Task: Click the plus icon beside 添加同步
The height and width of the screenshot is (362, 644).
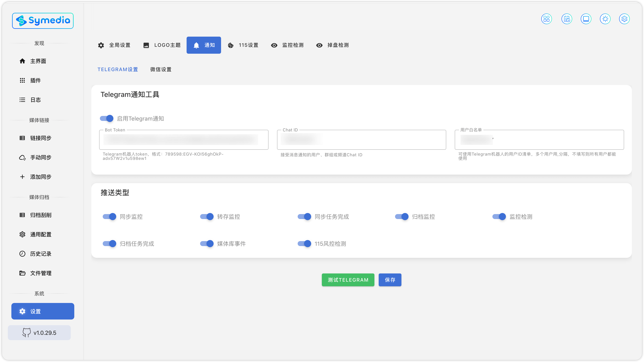Action: point(22,177)
